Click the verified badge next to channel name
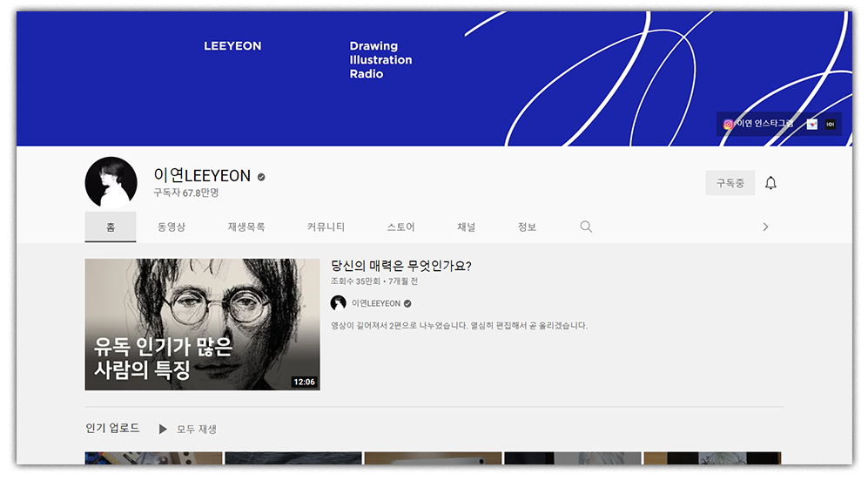 point(261,177)
